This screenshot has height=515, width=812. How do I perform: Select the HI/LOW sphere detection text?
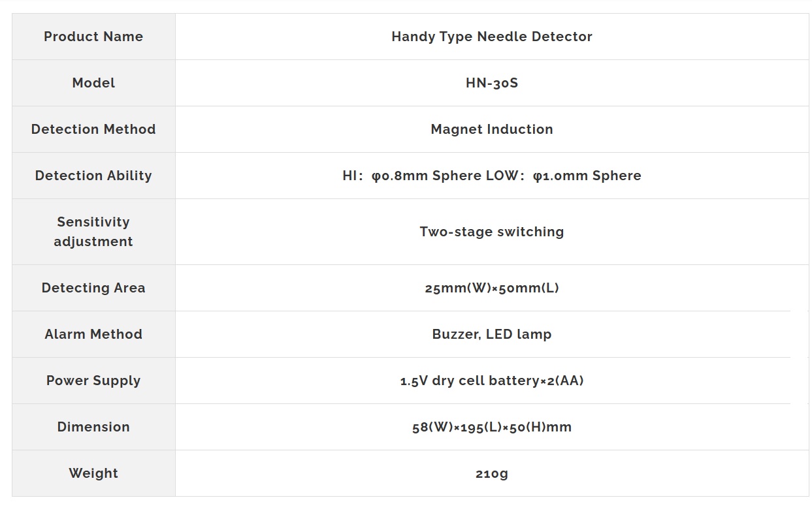click(x=492, y=176)
